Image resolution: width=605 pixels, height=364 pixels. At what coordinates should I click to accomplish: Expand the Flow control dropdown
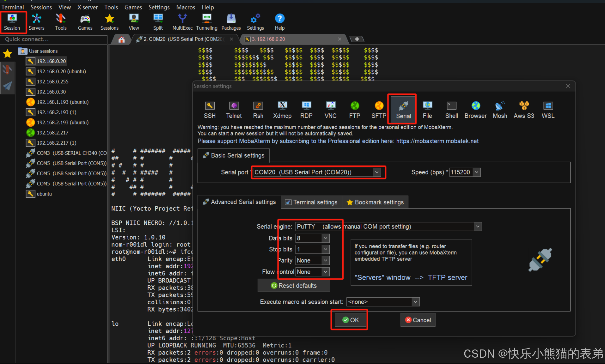pos(326,272)
